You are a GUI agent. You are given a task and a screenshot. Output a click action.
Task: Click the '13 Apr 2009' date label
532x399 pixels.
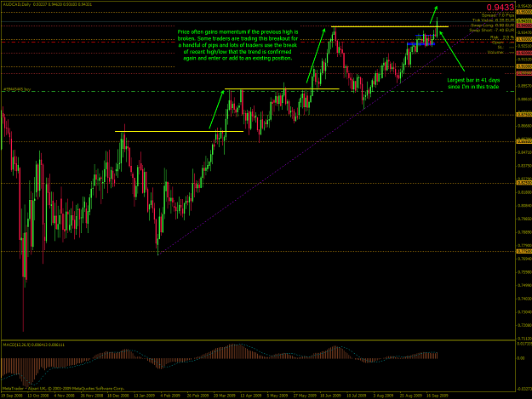(251, 396)
